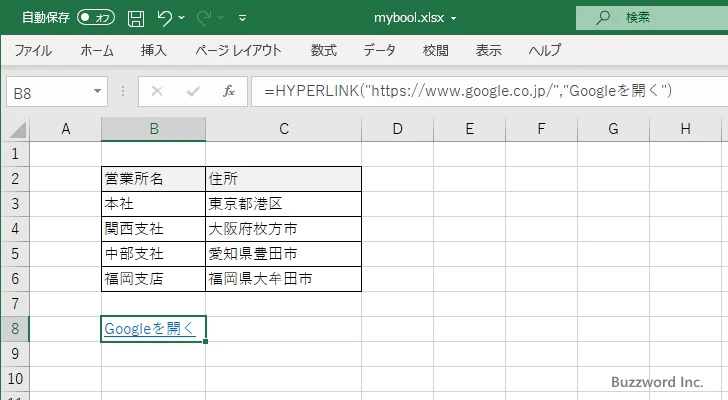Click the formula bar Enter checkmark icon
728x400 pixels.
pyautogui.click(x=193, y=91)
